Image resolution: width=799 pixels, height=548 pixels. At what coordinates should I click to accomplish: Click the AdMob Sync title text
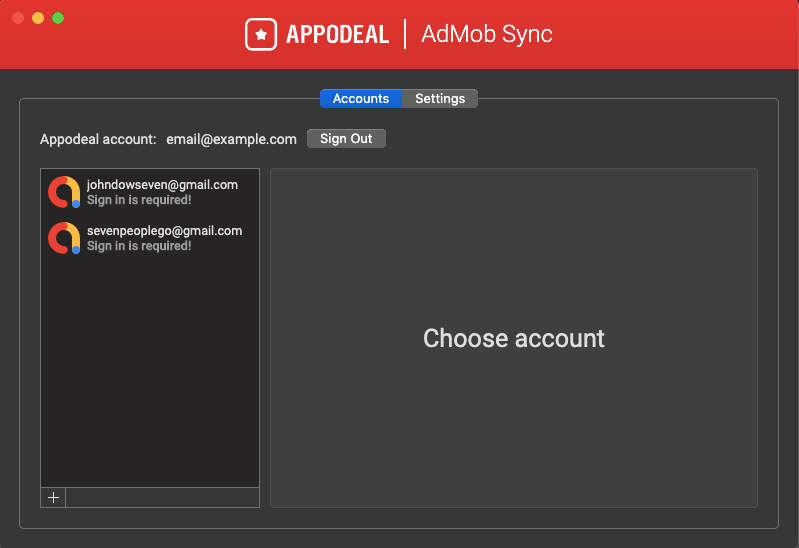click(486, 34)
